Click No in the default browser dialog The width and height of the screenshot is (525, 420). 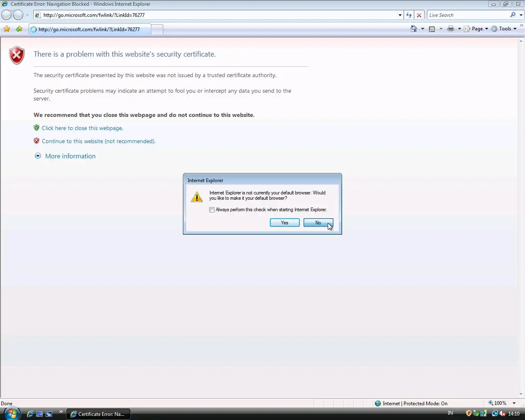coord(318,223)
